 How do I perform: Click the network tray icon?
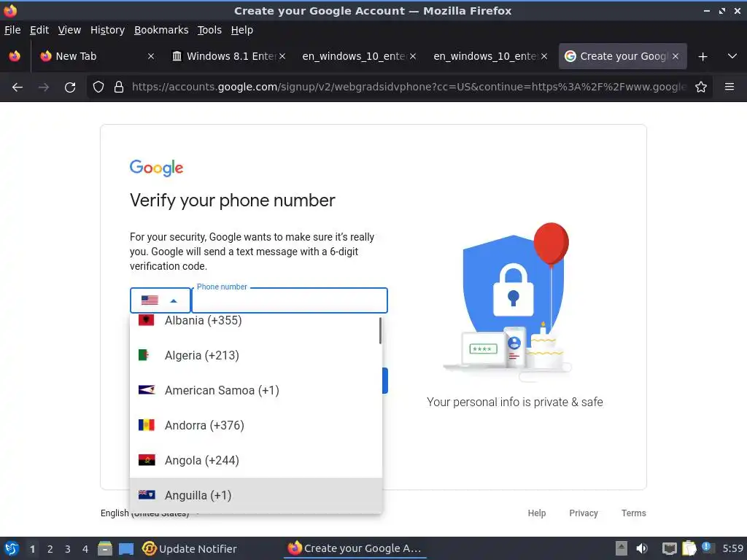(670, 548)
